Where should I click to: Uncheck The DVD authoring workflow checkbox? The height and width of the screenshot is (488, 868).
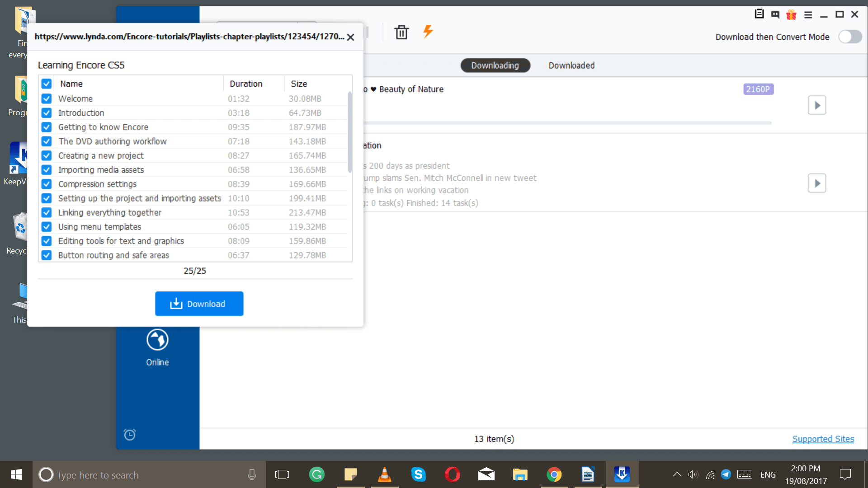point(47,141)
